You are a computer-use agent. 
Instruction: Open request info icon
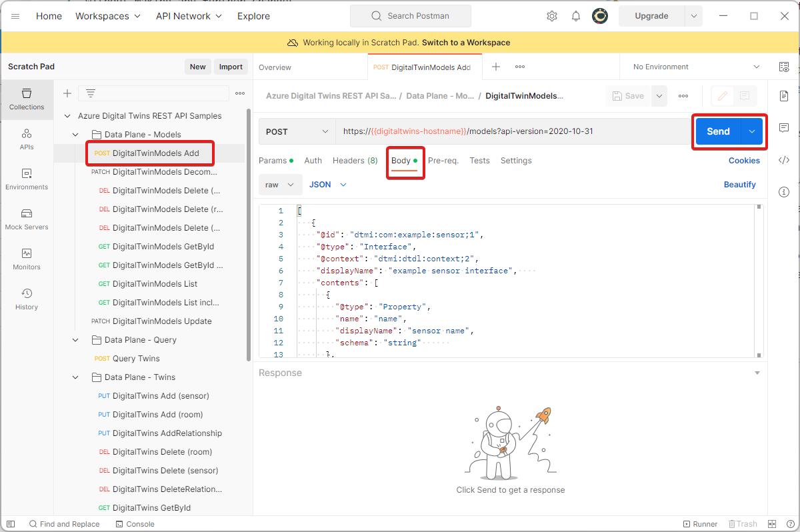tap(784, 192)
